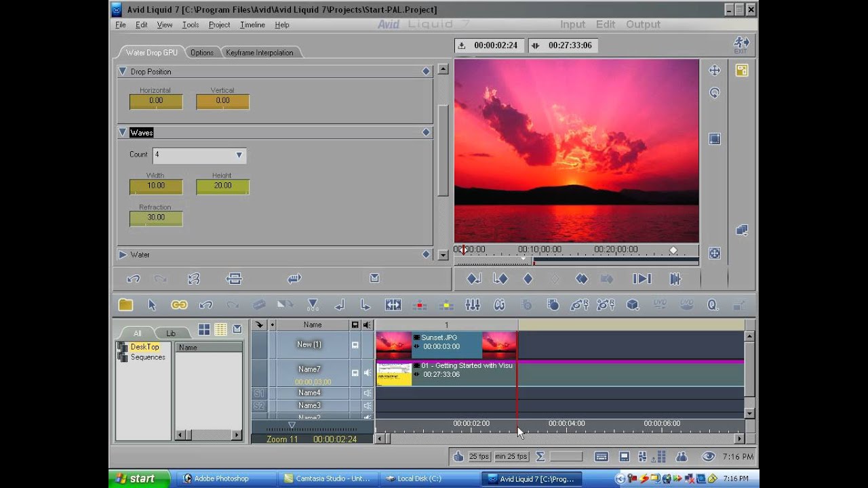Click the go to previous keyframe icon
Viewport: 868px width, 488px height.
coord(474,279)
